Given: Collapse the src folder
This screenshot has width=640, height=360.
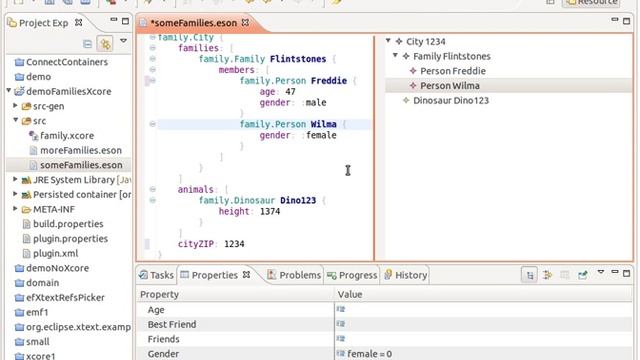Looking at the screenshot, I should [x=15, y=120].
